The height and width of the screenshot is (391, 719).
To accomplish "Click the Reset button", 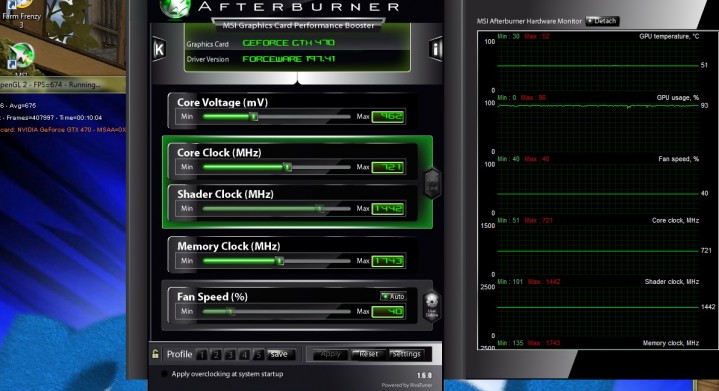I will pyautogui.click(x=369, y=354).
